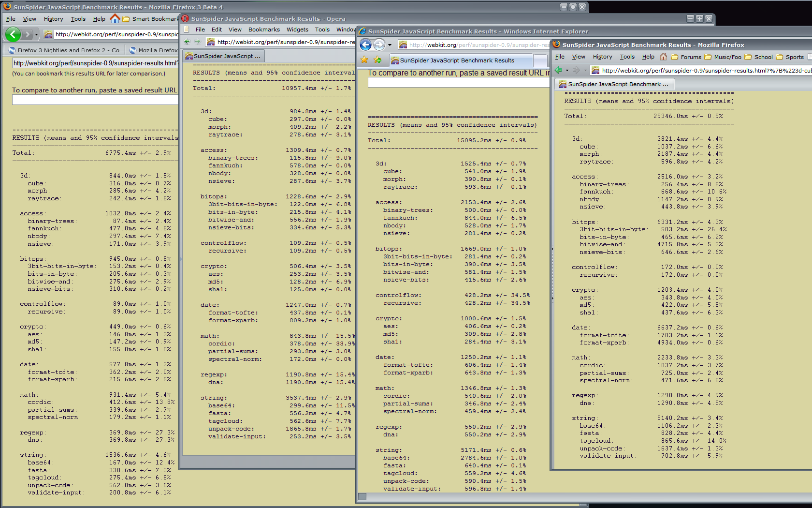Click the blue Back arrow in Internet Explorer
812x508 pixels.
366,45
